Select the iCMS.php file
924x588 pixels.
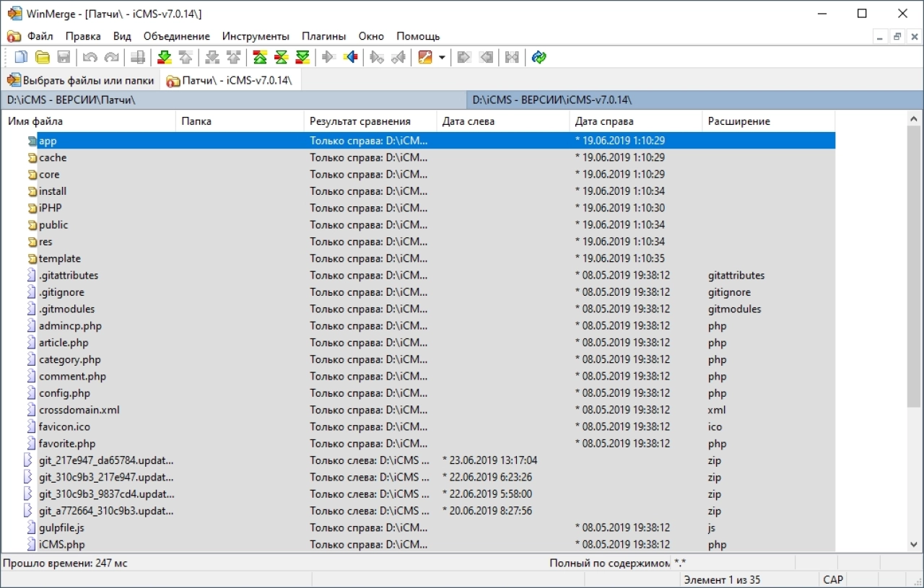419,545
